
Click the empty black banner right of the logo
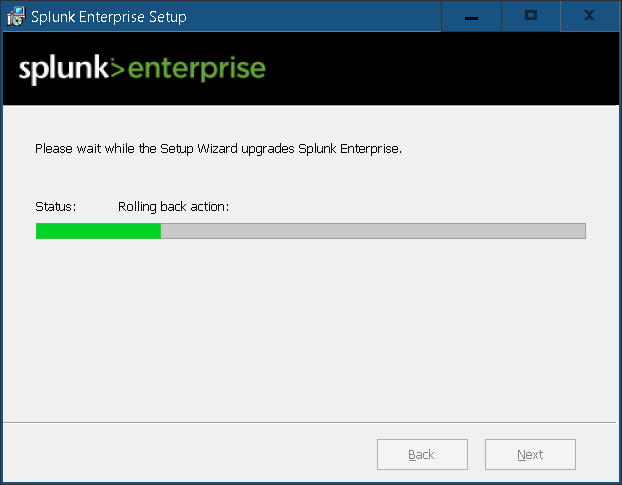(440, 68)
